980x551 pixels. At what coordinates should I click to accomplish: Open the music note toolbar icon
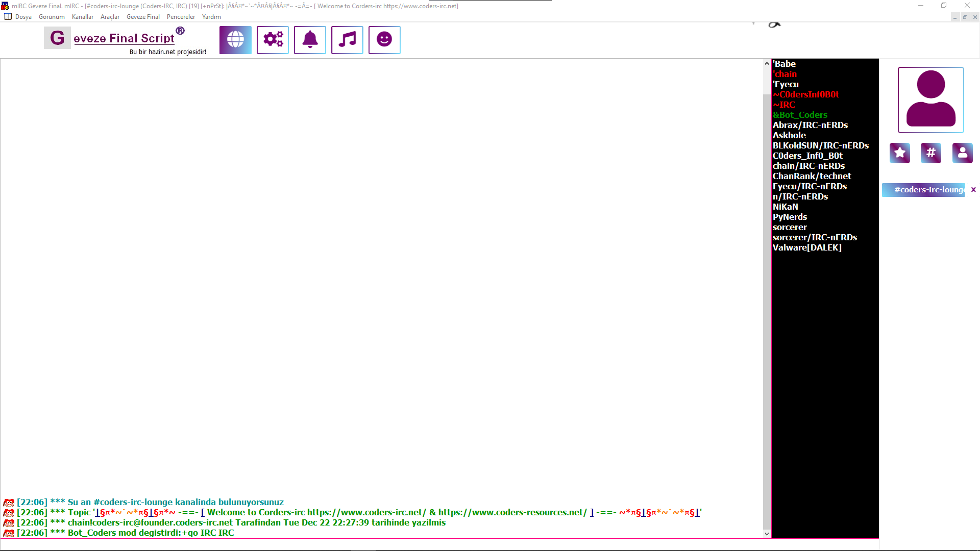(x=347, y=40)
